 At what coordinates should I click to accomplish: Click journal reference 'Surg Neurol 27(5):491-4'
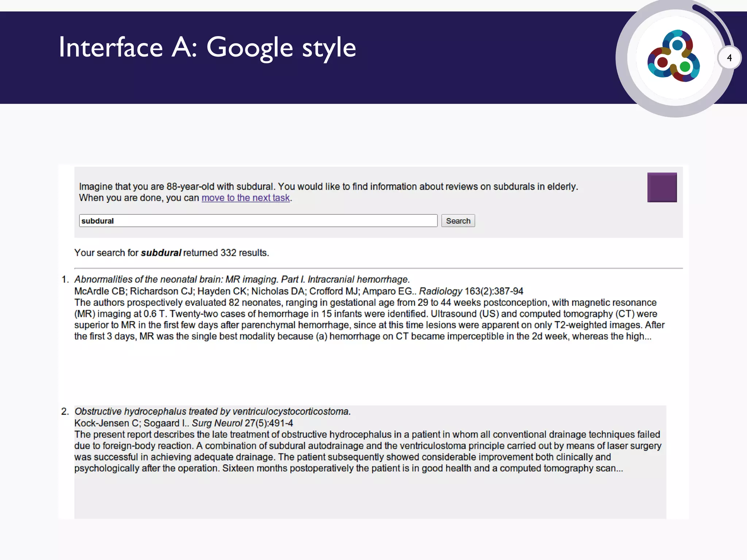(x=243, y=423)
